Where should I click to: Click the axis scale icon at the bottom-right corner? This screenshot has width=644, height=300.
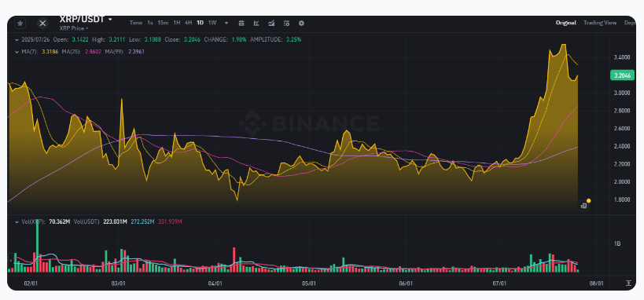tap(629, 284)
